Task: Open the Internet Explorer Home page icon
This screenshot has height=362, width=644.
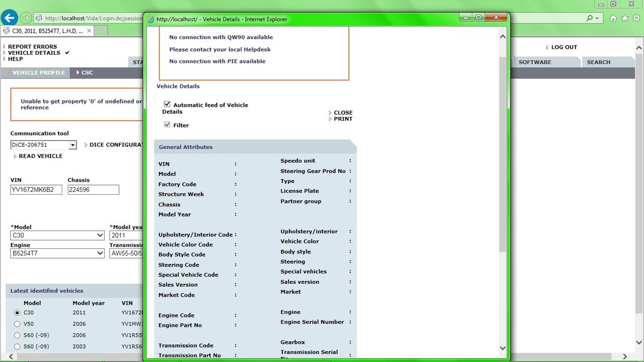Action: [613, 18]
